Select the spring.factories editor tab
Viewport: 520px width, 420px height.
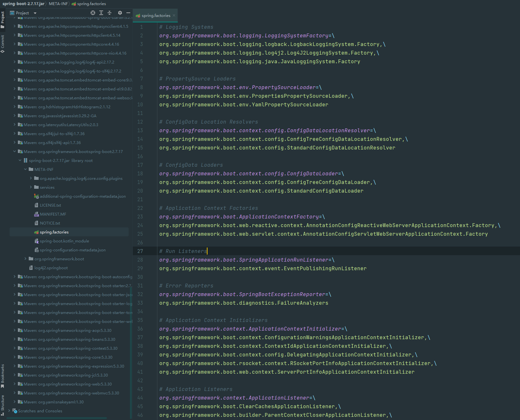tap(155, 15)
